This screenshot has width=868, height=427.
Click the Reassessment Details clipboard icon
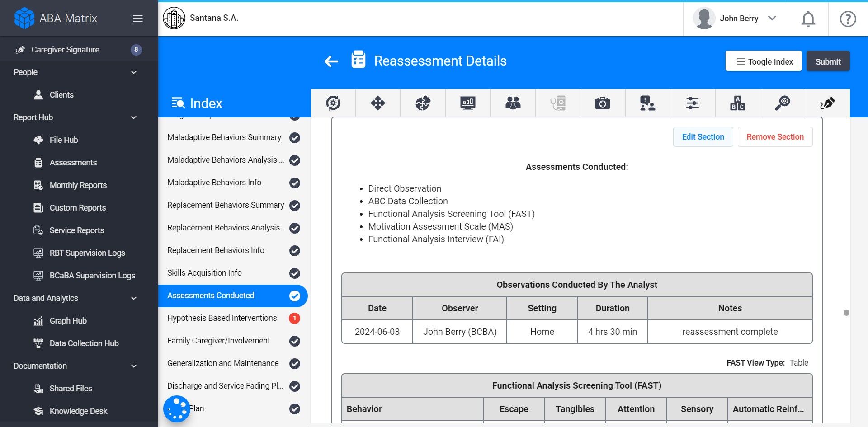tap(359, 60)
